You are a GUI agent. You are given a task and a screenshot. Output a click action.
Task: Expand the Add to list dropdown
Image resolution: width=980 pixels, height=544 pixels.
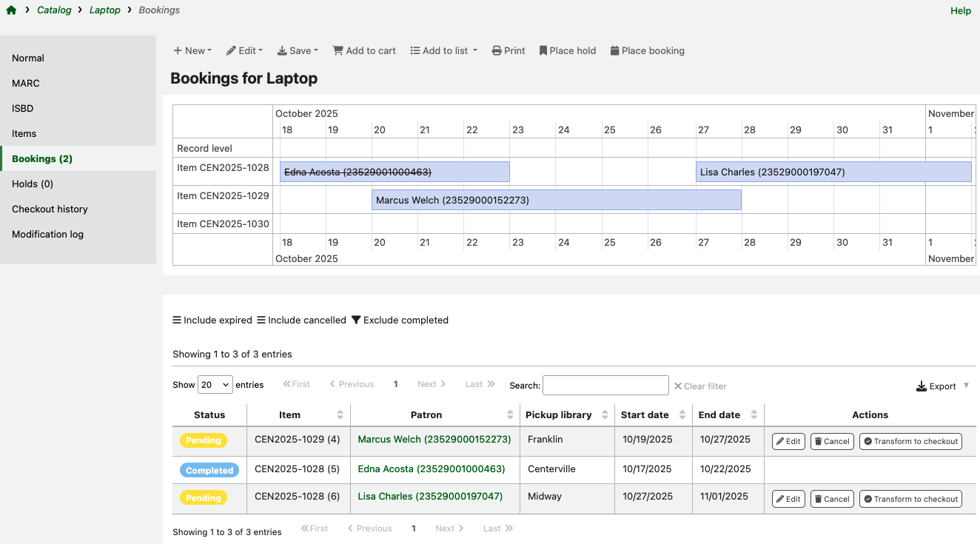point(443,50)
